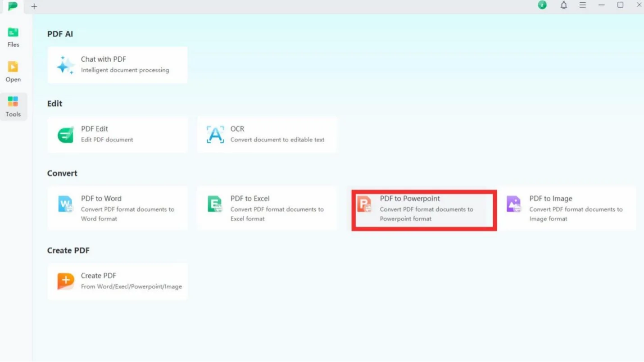Viewport: 644px width, 362px height.
Task: Open notifications bell icon
Action: point(563,5)
